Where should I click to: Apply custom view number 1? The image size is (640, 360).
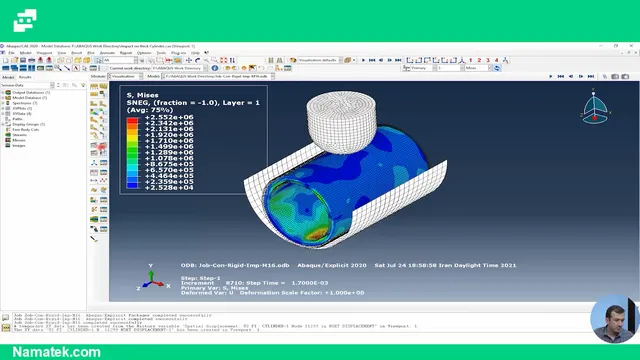471,60
